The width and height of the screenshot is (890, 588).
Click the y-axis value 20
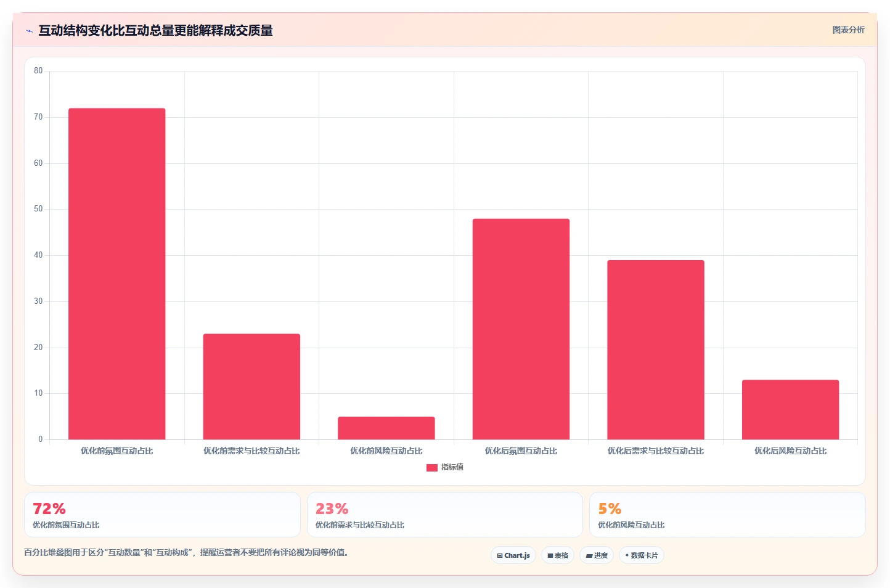38,348
